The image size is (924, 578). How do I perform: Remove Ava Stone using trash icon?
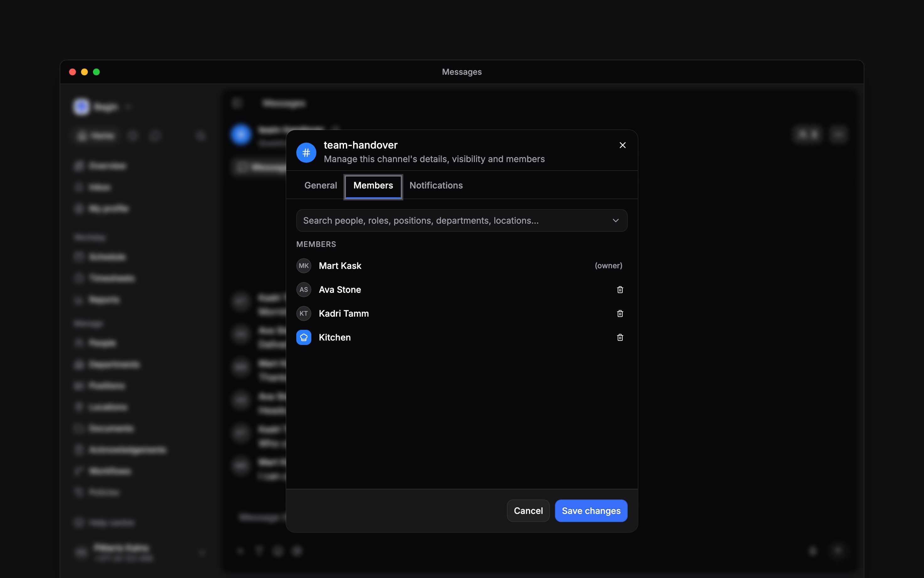pos(620,290)
